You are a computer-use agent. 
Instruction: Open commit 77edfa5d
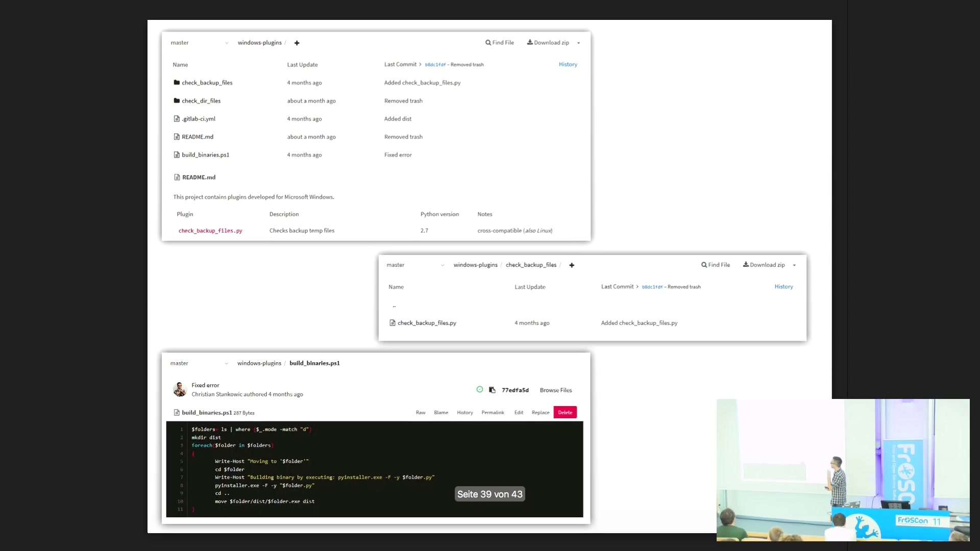click(515, 390)
